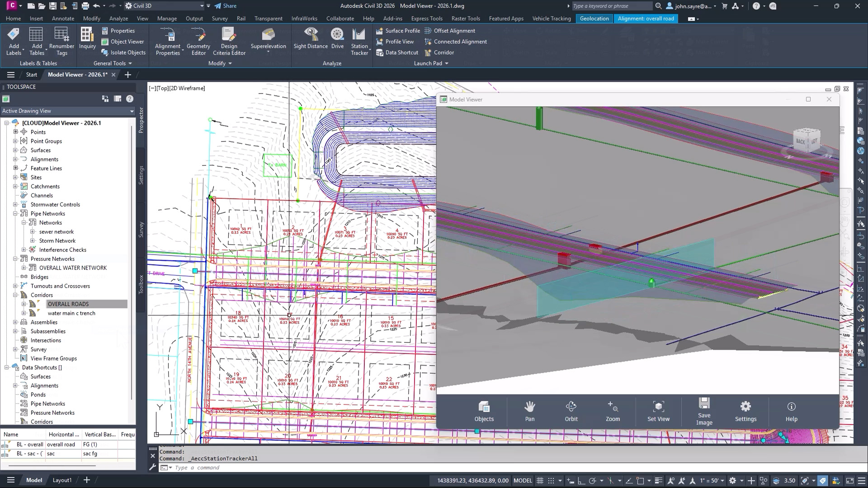Click Data Shortcut in Launch Pad
Screen dimensions: 868x488
coord(397,52)
